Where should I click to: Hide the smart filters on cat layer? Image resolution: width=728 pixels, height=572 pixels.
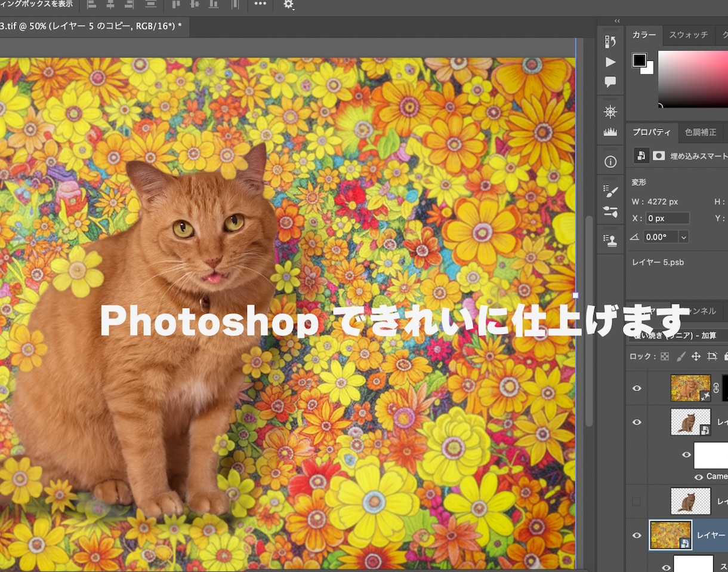tap(686, 454)
